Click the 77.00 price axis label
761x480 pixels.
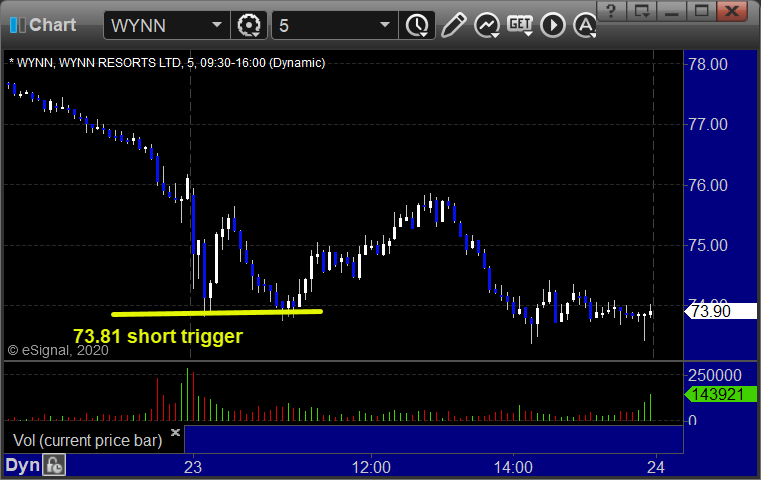click(x=708, y=124)
